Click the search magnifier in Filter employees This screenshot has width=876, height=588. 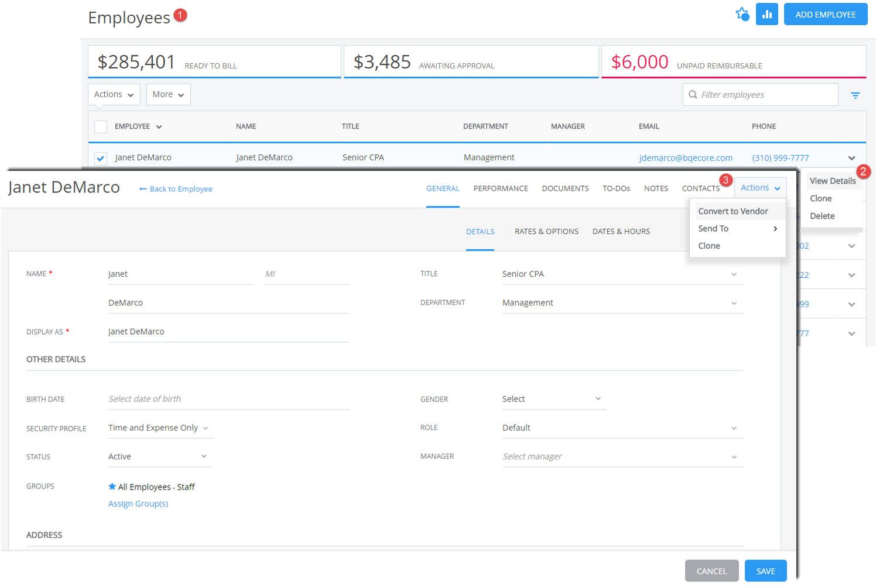coord(693,95)
